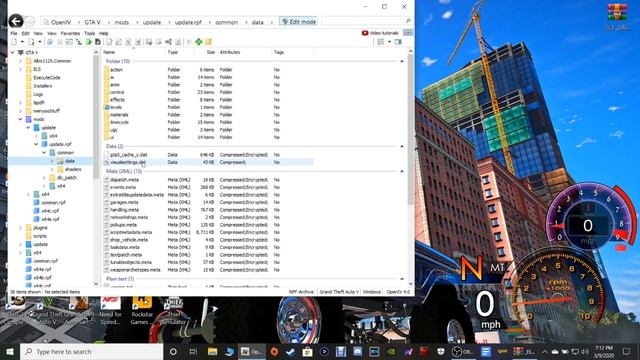
Task: Click the new document with green mark icon
Action: click(31, 42)
